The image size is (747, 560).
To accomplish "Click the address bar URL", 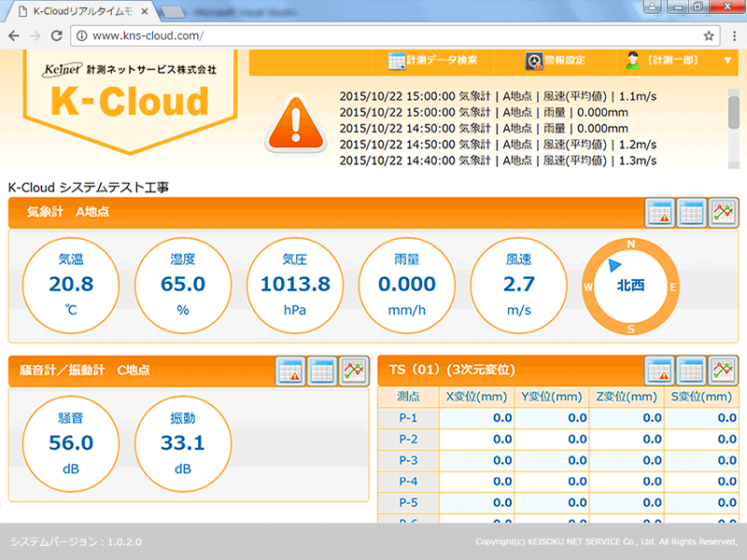I will (x=148, y=35).
